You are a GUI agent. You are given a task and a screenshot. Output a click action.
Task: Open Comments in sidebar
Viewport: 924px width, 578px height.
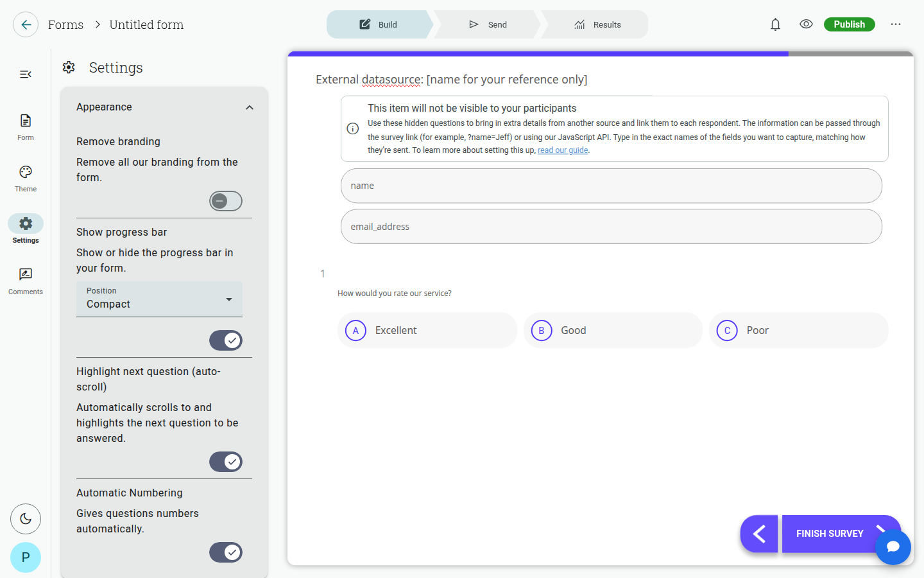(26, 281)
